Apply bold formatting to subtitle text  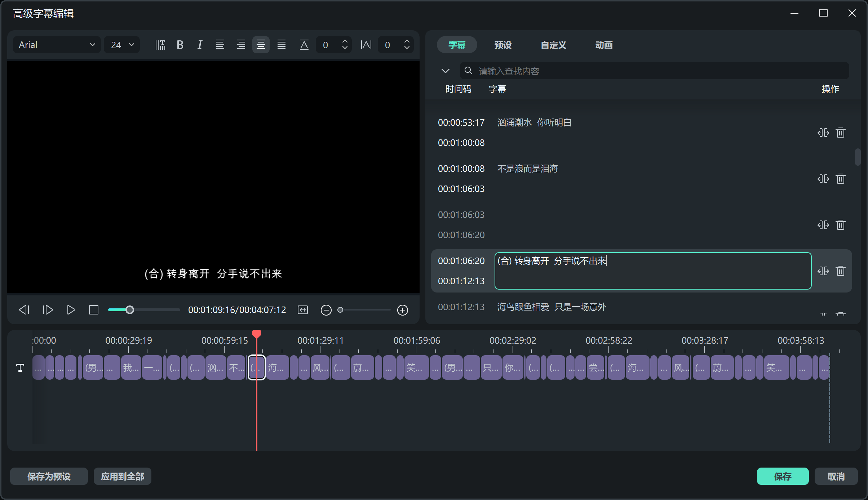coord(180,45)
